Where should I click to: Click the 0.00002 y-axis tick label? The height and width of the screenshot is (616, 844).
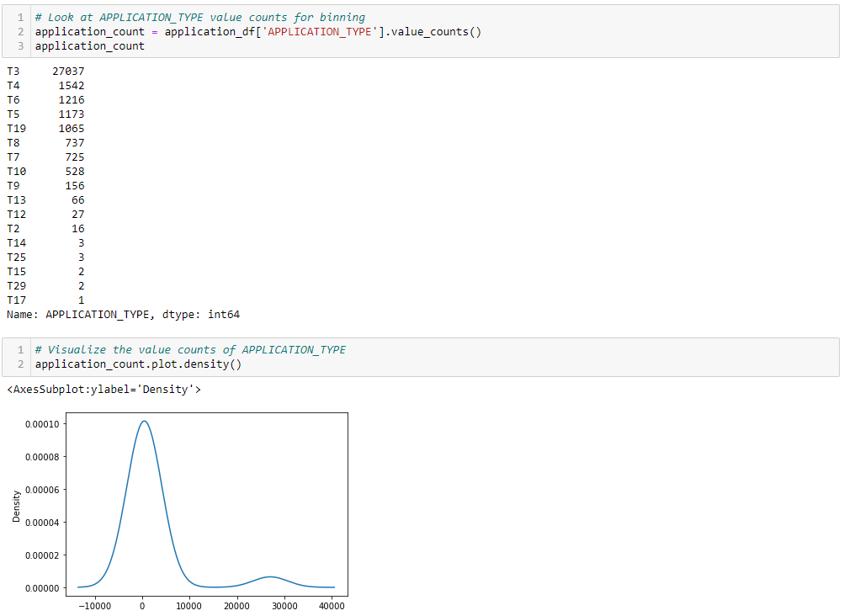pyautogui.click(x=43, y=555)
